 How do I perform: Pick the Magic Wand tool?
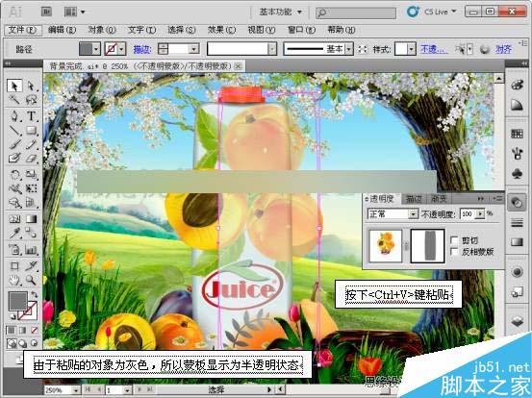pos(14,99)
